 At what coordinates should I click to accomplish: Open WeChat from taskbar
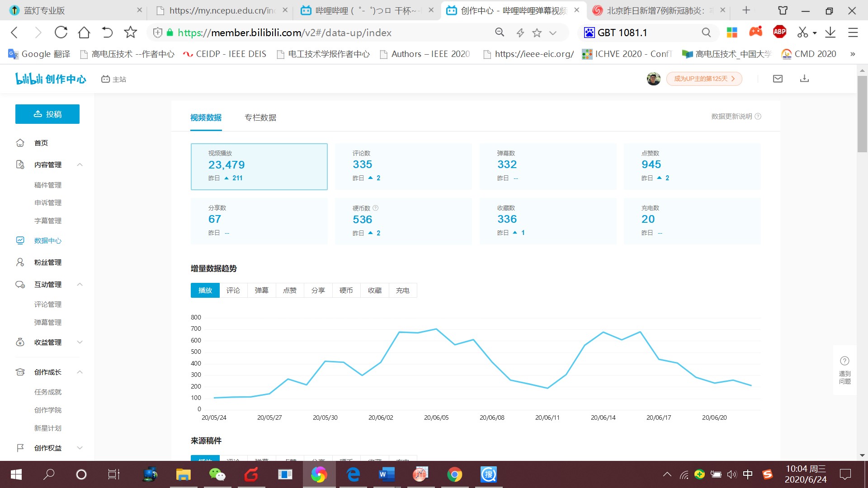217,474
